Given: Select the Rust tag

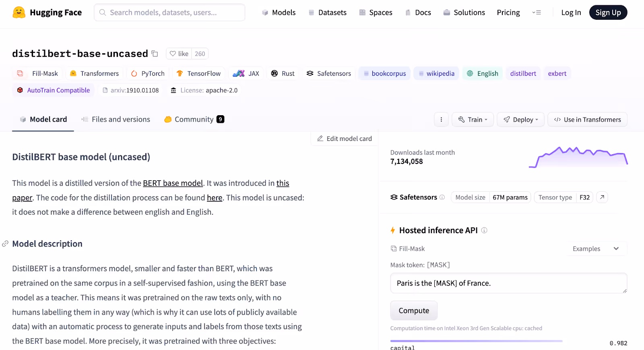Looking at the screenshot, I should click(283, 73).
